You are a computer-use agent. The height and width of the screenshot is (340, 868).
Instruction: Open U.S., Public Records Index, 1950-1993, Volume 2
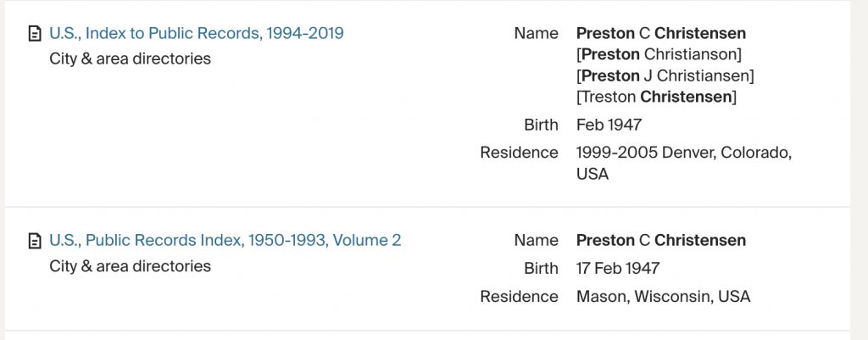225,241
